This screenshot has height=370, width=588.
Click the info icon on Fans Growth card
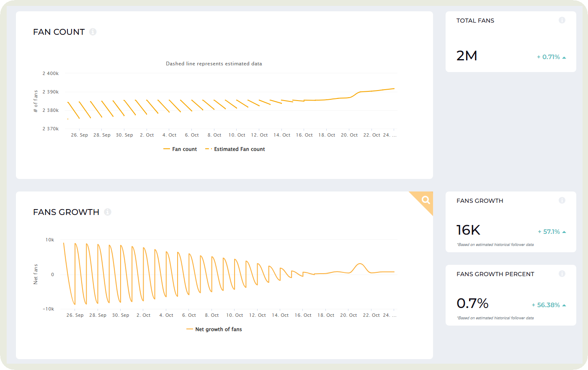(x=562, y=200)
